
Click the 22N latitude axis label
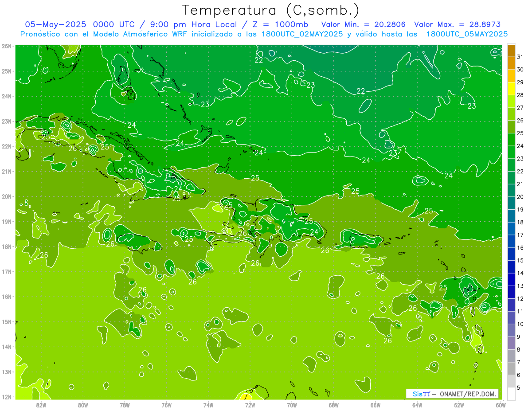pos(7,146)
